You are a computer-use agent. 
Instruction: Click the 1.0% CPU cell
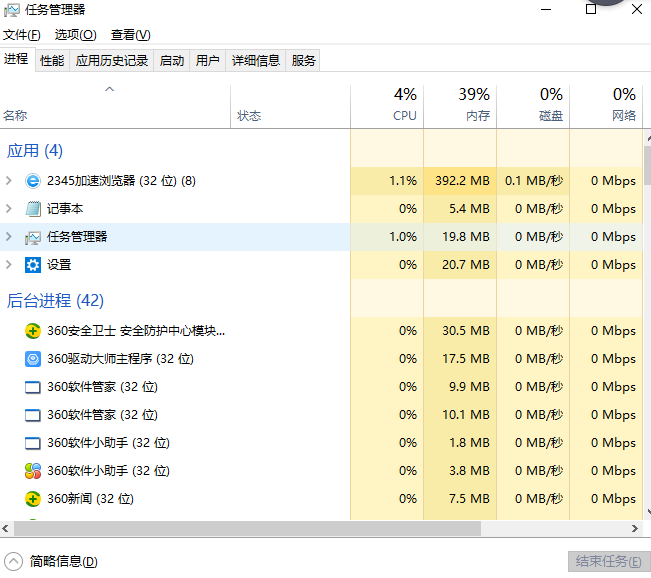pos(387,237)
